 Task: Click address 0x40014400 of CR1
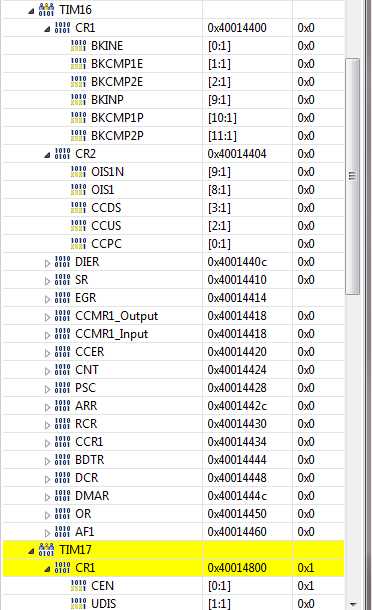(237, 28)
